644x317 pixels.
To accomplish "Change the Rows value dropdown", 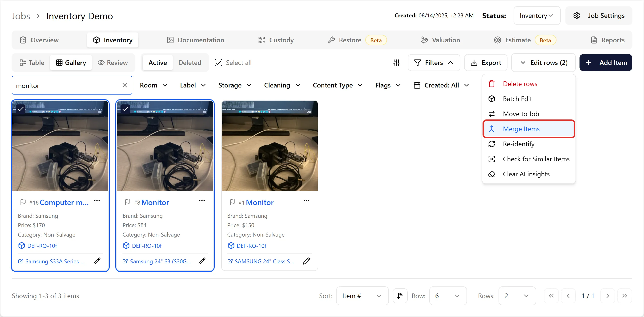I will pyautogui.click(x=517, y=296).
